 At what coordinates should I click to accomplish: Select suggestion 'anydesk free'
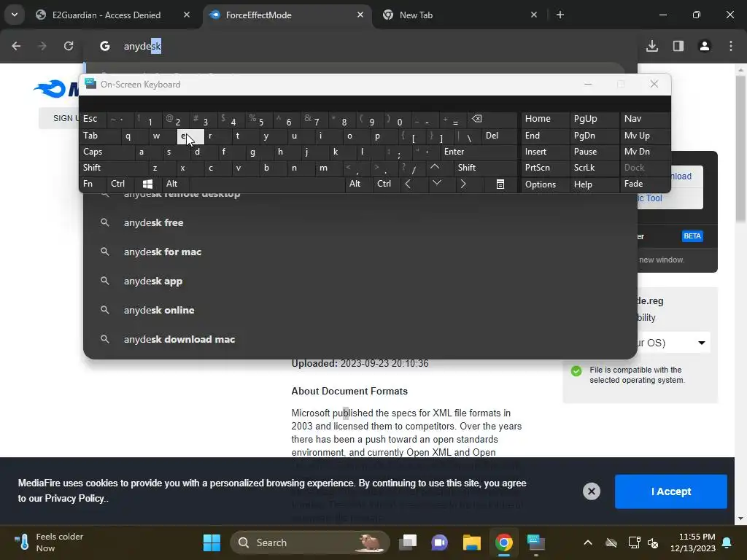coord(360,222)
